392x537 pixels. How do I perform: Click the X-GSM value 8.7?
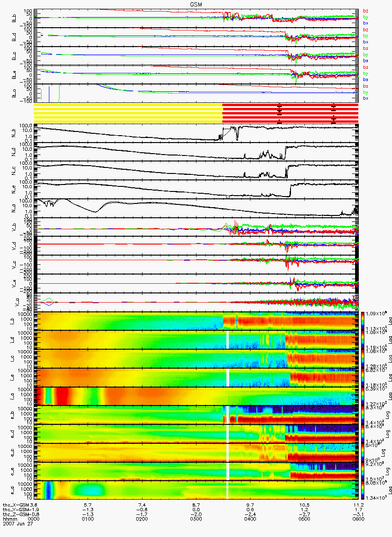click(196, 505)
